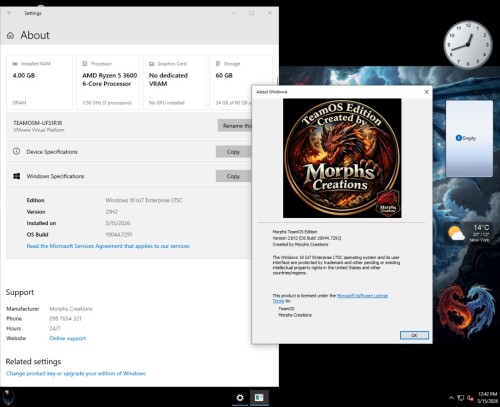Show hidden tray icons chevron
Viewport: 500px width, 407px height.
pos(451,398)
